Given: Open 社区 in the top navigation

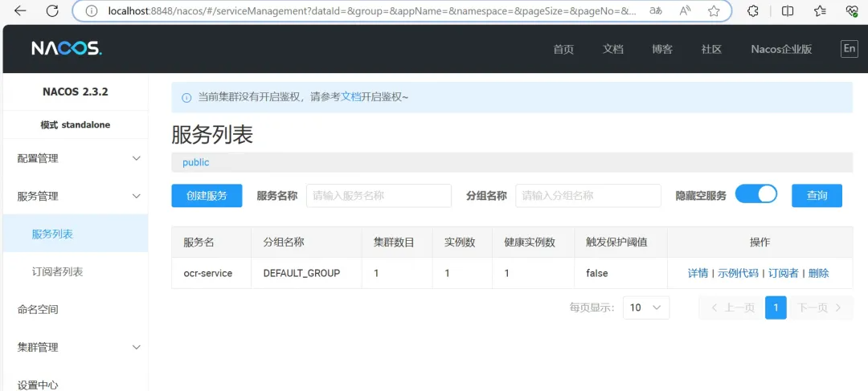Looking at the screenshot, I should click(x=711, y=49).
